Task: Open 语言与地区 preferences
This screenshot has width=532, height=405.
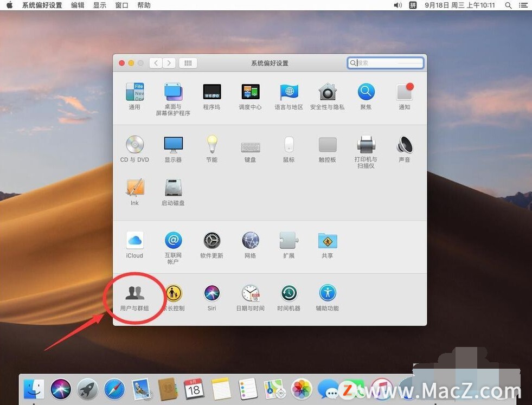Action: point(289,96)
